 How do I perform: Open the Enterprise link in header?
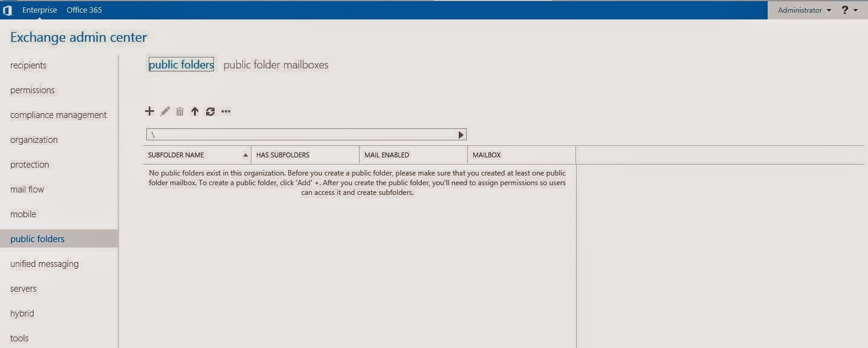pyautogui.click(x=40, y=10)
